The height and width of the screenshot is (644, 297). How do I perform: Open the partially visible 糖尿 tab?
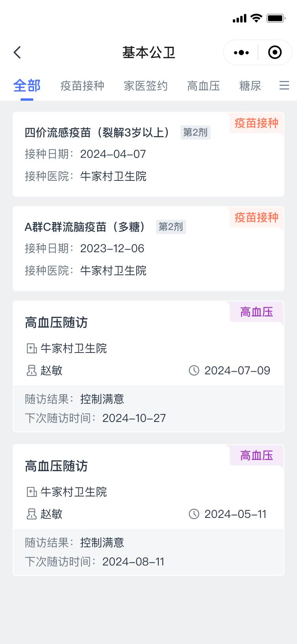[250, 86]
